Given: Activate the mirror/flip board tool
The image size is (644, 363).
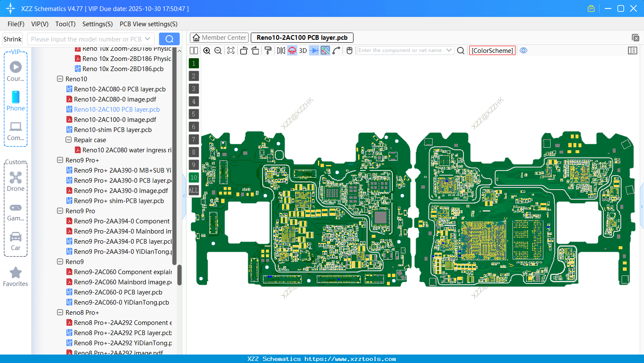Looking at the screenshot, I should tap(280, 50).
